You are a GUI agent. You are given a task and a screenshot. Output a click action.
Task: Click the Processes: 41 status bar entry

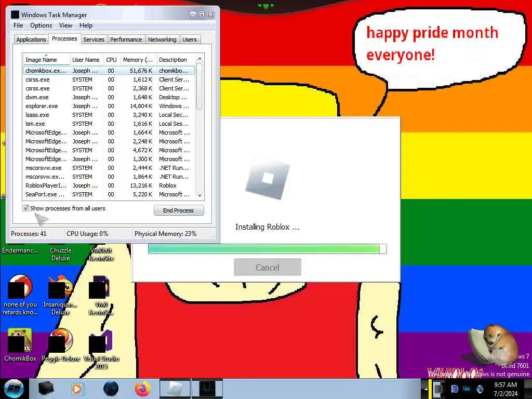[29, 234]
